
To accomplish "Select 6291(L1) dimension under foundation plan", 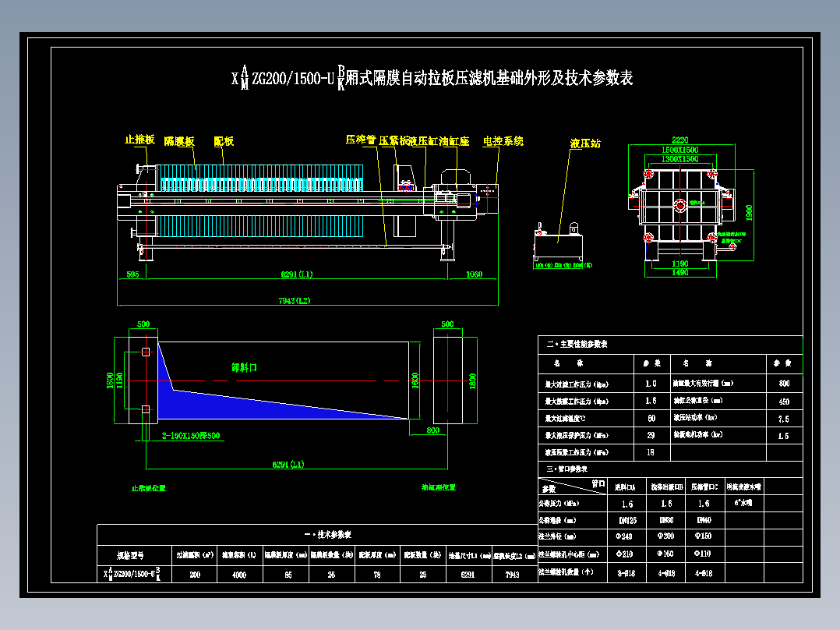I will [288, 465].
